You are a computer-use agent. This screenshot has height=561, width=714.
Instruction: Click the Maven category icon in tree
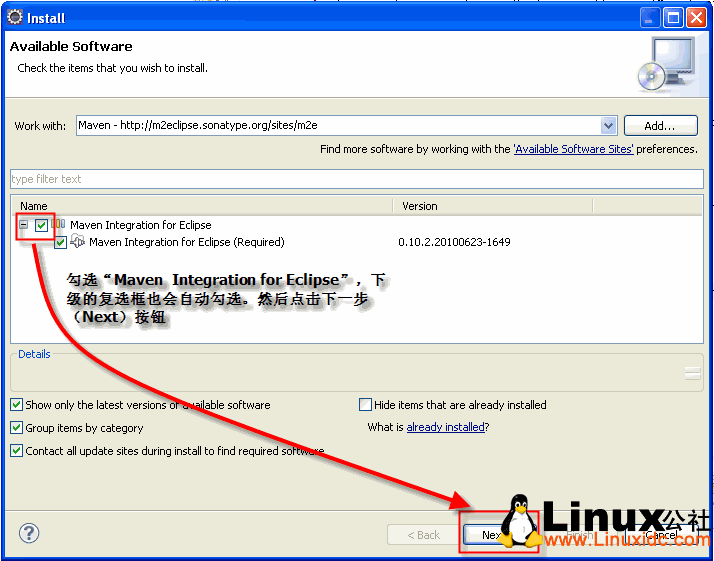59,225
